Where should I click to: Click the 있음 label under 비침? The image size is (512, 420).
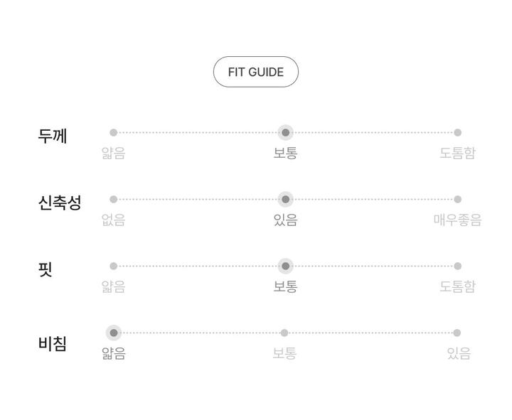(459, 354)
